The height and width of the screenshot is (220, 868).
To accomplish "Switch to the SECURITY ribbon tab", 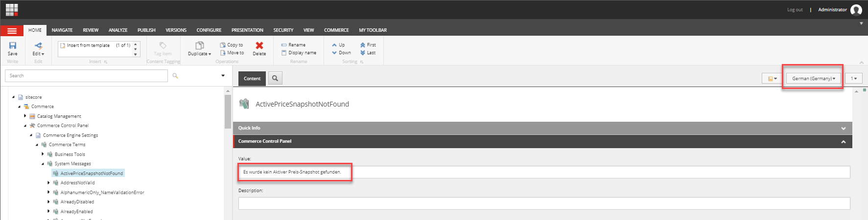I will point(283,30).
